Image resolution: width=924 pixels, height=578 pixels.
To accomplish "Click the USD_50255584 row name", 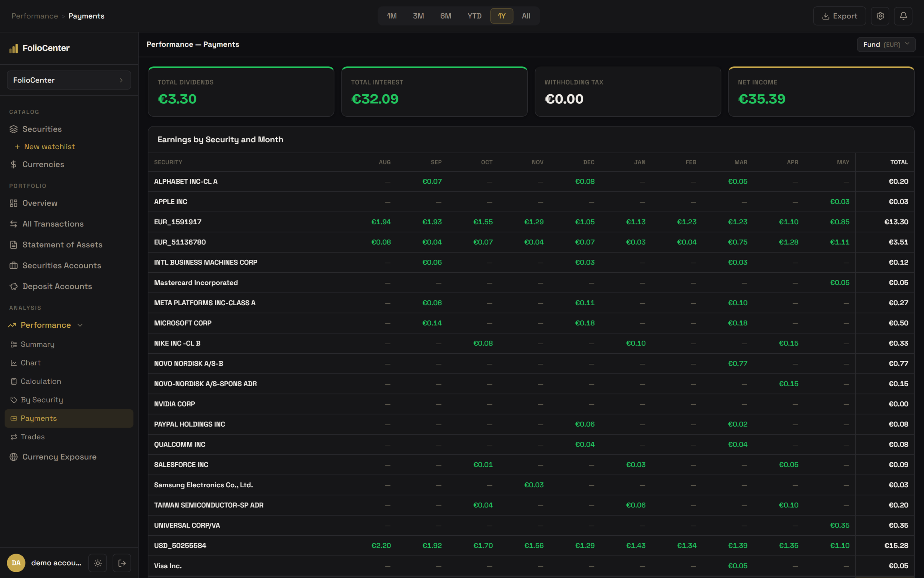I will 180,545.
